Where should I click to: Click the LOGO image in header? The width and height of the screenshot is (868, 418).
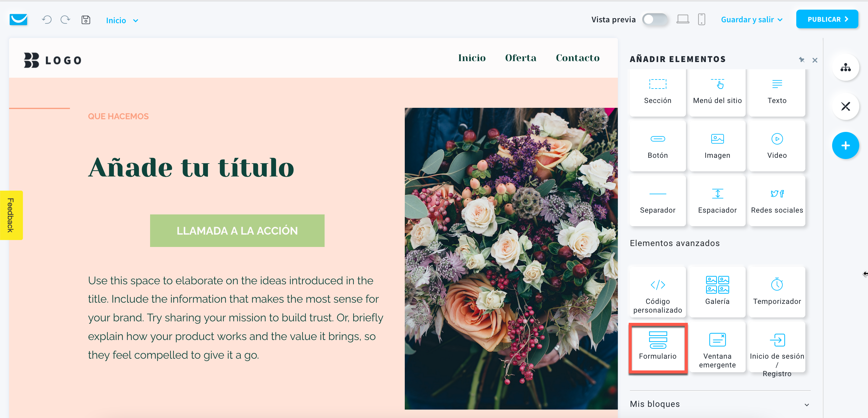[x=52, y=60]
